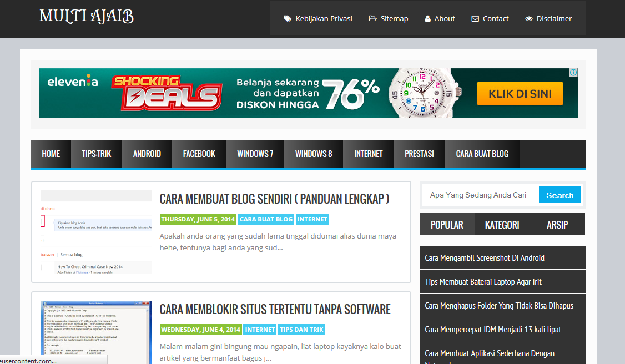Open post title Cara Memblokir Situs Tertentu
This screenshot has height=364, width=625.
point(275,309)
